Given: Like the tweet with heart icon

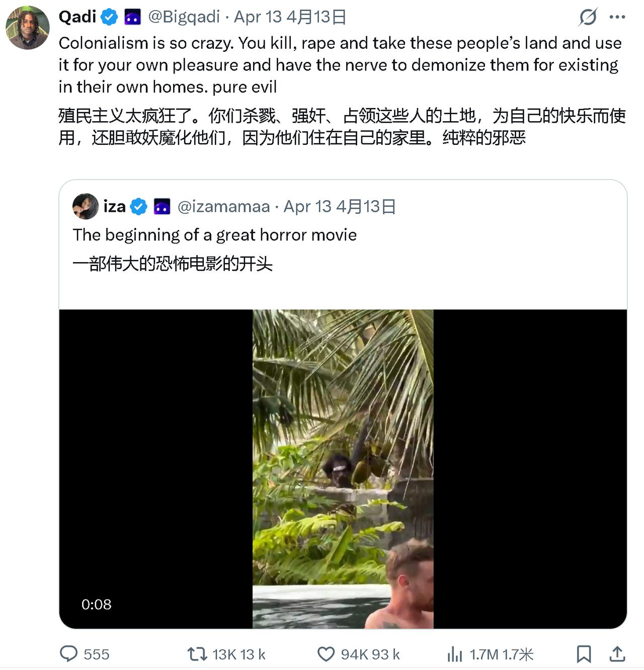Looking at the screenshot, I should point(326,654).
